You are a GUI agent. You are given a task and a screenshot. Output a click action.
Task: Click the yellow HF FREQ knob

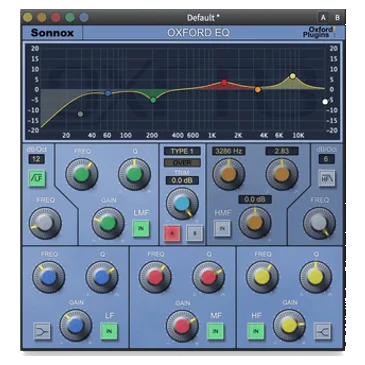[x=262, y=277]
